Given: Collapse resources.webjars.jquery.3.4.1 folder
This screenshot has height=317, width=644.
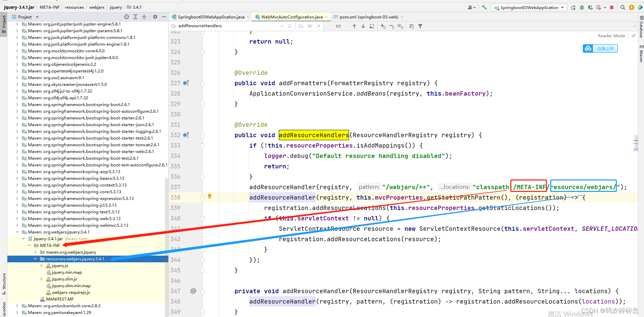Looking at the screenshot, I should pyautogui.click(x=35, y=259).
